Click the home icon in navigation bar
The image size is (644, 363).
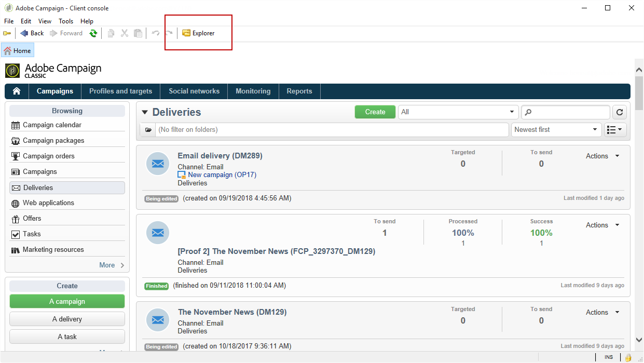point(17,91)
